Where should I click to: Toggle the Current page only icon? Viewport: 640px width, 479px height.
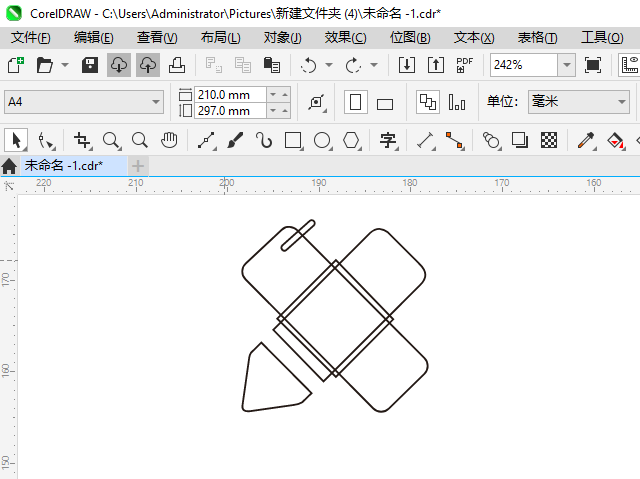457,102
